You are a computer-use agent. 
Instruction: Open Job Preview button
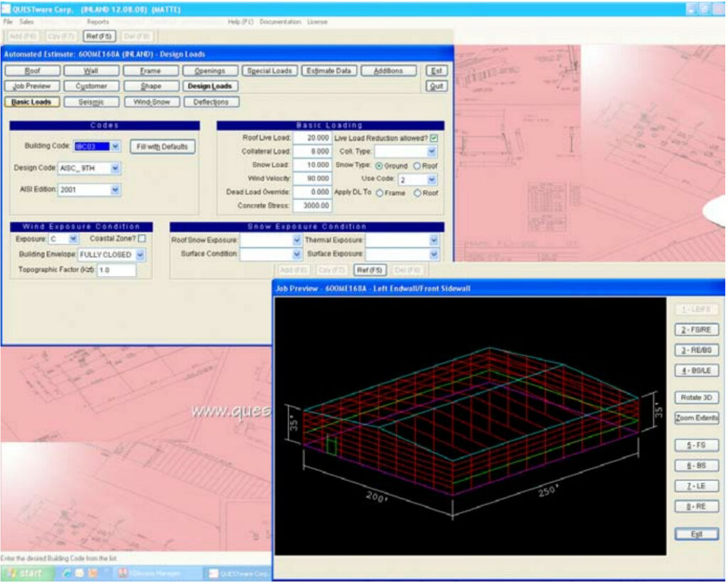point(33,86)
